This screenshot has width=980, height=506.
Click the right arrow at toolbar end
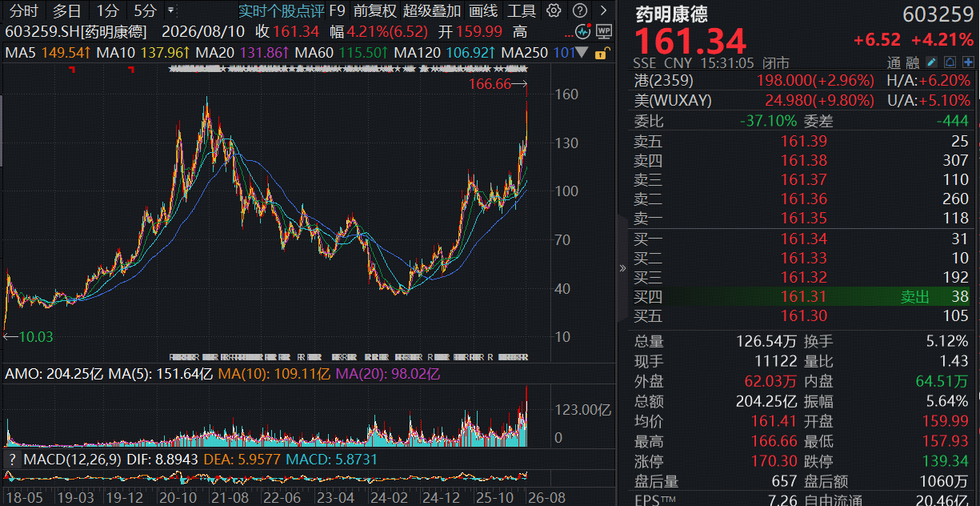603,10
